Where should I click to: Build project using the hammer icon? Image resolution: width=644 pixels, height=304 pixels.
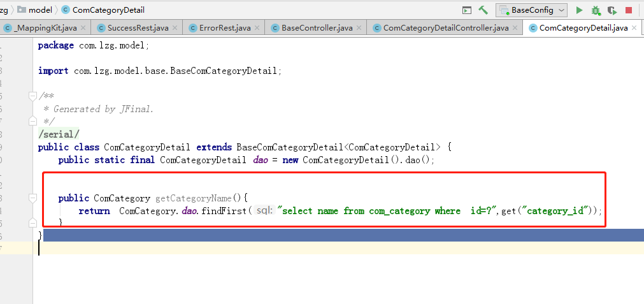483,10
